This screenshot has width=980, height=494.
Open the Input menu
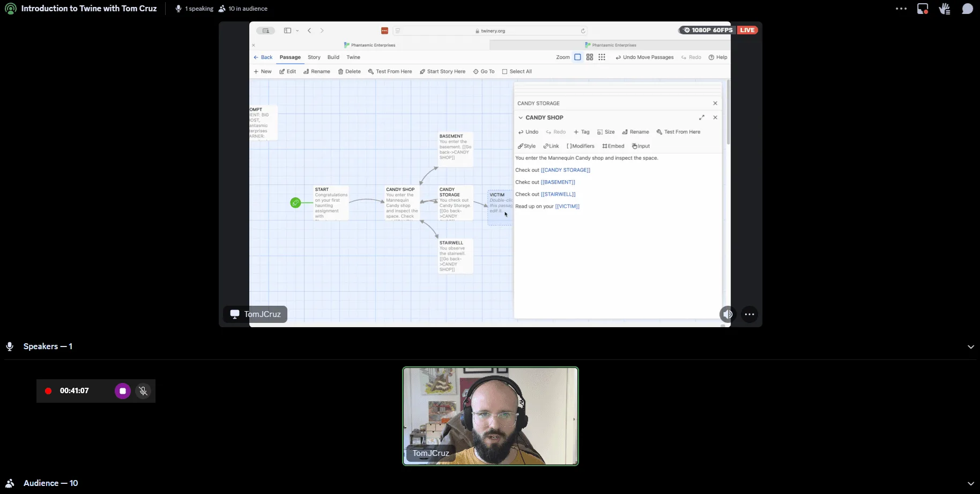tap(641, 146)
